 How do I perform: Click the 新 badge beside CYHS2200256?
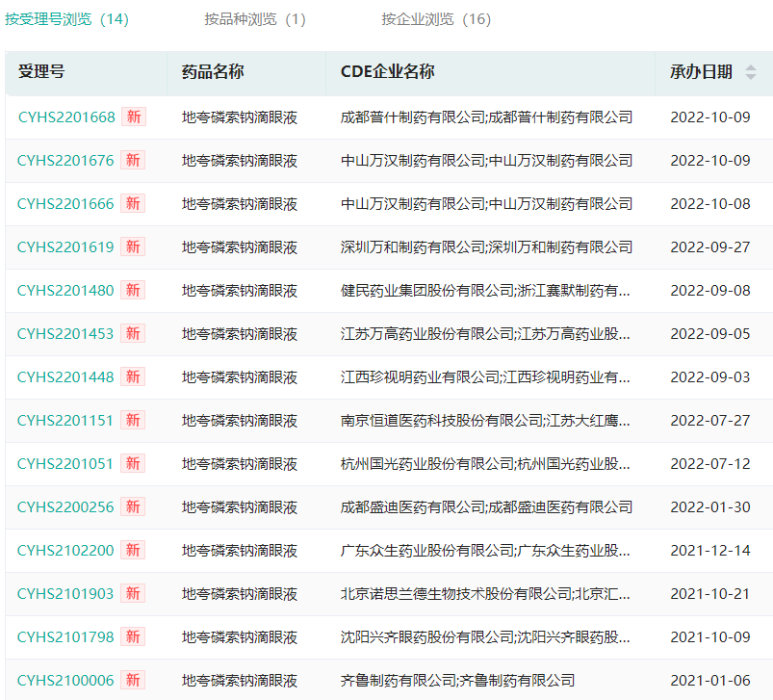tap(133, 507)
